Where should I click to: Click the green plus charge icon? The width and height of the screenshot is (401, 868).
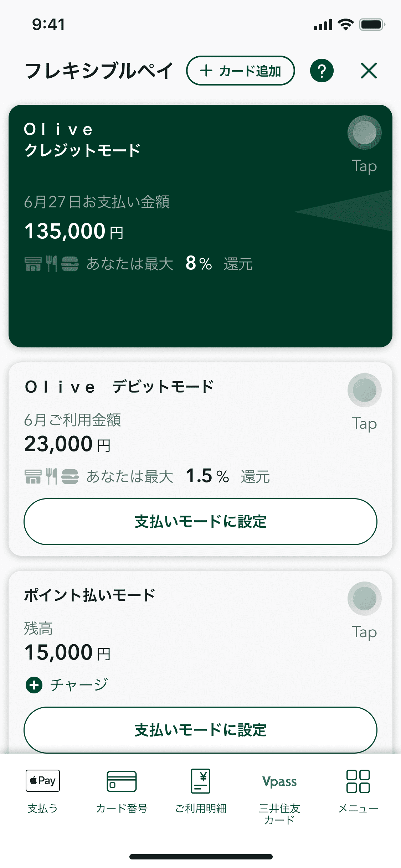[x=34, y=685]
